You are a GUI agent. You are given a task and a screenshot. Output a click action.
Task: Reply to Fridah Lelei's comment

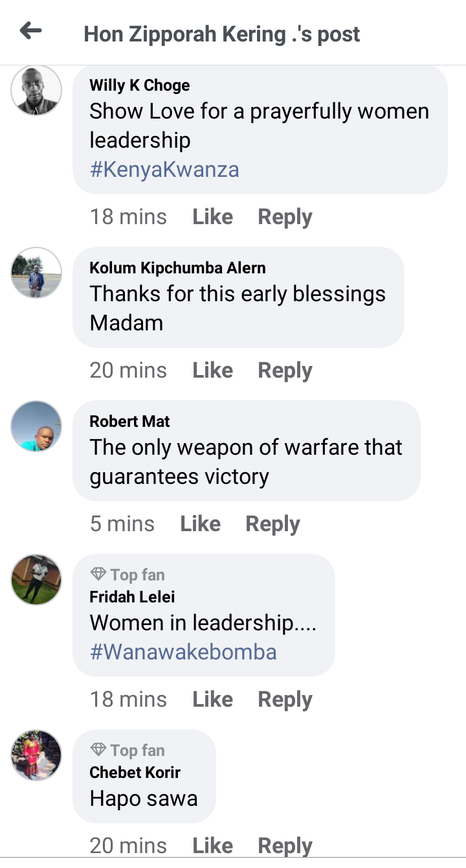(x=285, y=700)
